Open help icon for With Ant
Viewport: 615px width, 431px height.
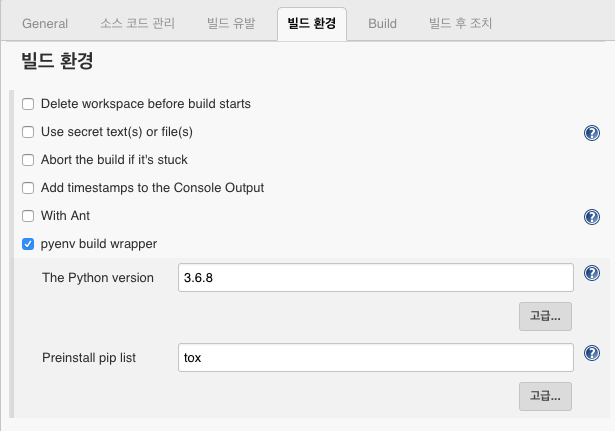[591, 217]
